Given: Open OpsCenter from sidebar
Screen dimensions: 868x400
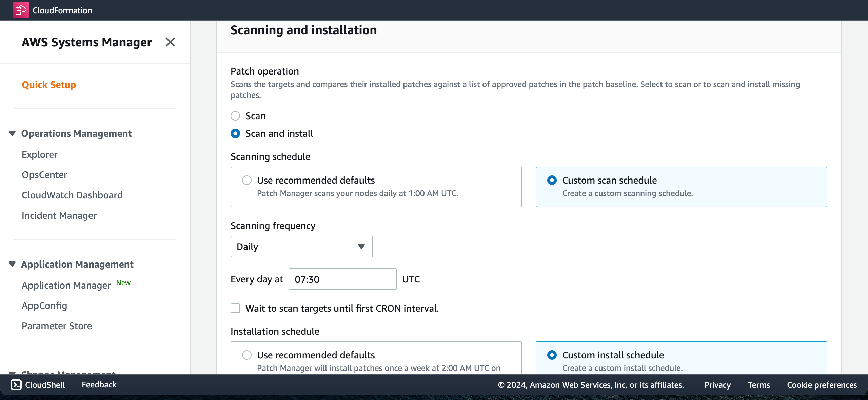Looking at the screenshot, I should pyautogui.click(x=44, y=175).
